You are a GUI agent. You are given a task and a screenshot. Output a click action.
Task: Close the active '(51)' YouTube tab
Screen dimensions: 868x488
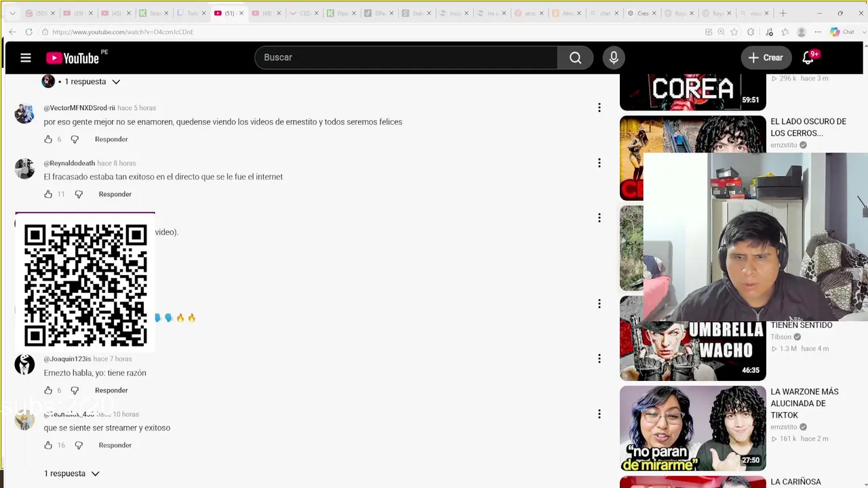[x=241, y=13]
